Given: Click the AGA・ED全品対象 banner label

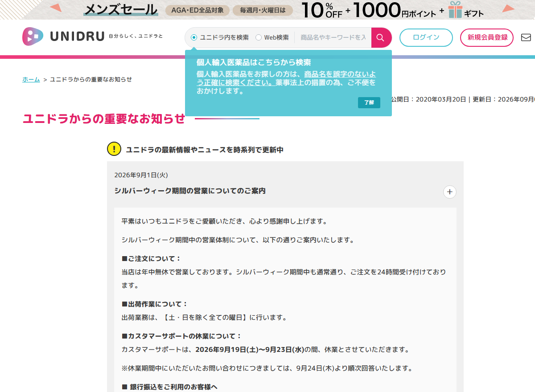Looking at the screenshot, I should (198, 10).
